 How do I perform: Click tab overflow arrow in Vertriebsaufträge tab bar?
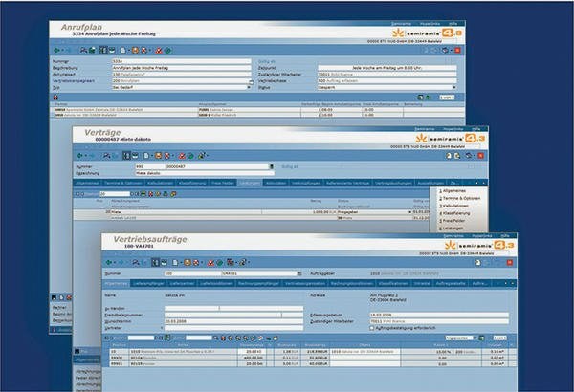pyautogui.click(x=512, y=283)
